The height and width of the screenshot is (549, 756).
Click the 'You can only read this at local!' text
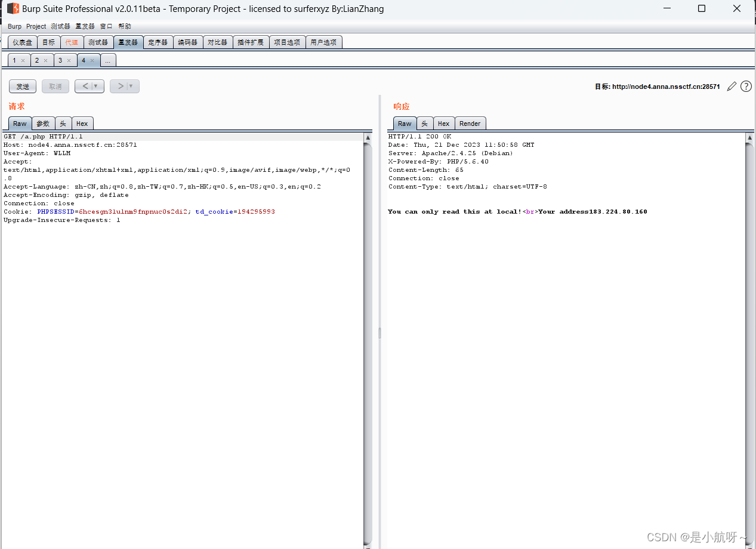[455, 212]
